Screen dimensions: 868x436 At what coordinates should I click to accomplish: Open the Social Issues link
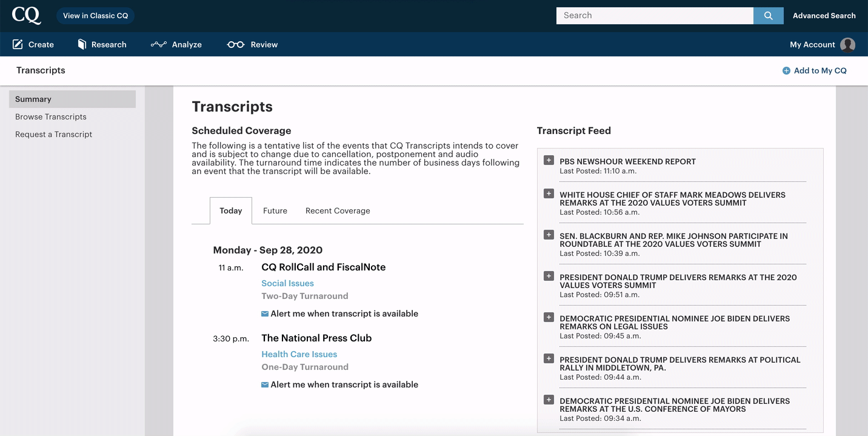click(287, 283)
